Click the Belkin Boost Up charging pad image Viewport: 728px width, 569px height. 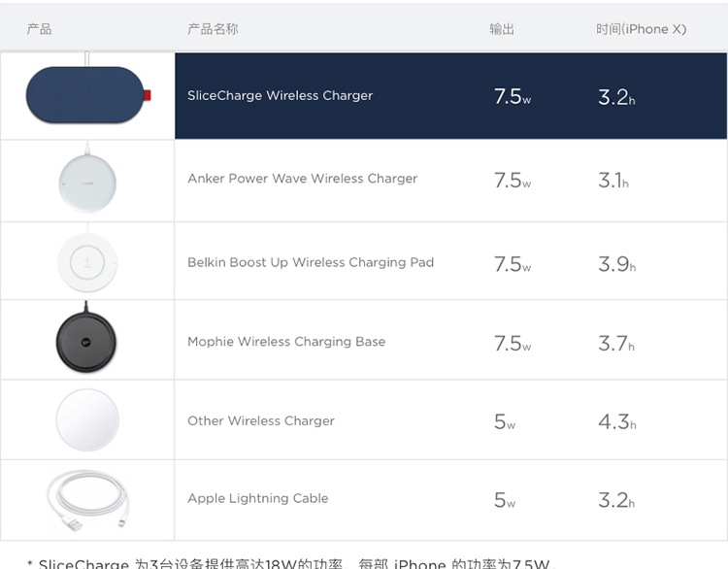[87, 261]
